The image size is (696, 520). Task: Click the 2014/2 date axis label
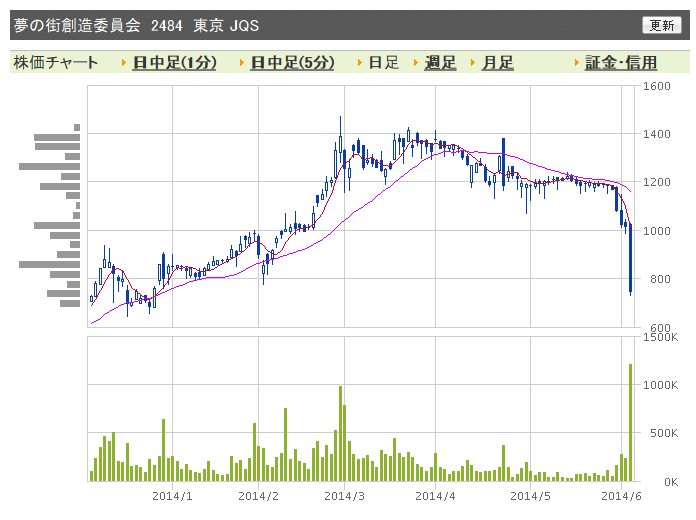click(x=258, y=496)
